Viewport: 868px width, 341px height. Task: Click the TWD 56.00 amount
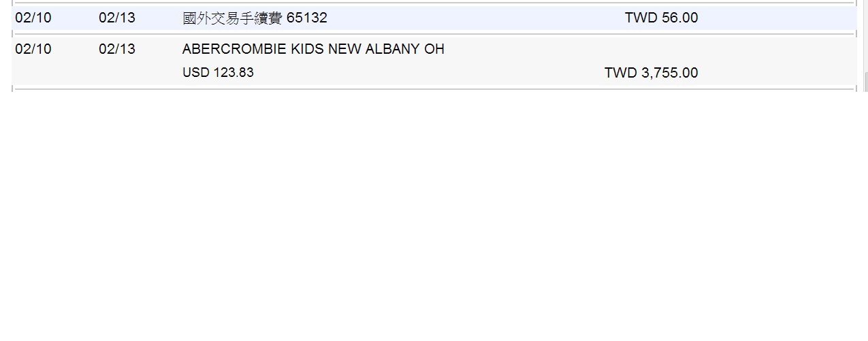(661, 18)
